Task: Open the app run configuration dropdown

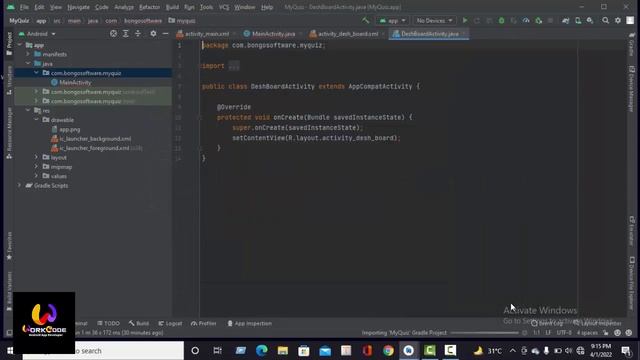Action: 392,20
